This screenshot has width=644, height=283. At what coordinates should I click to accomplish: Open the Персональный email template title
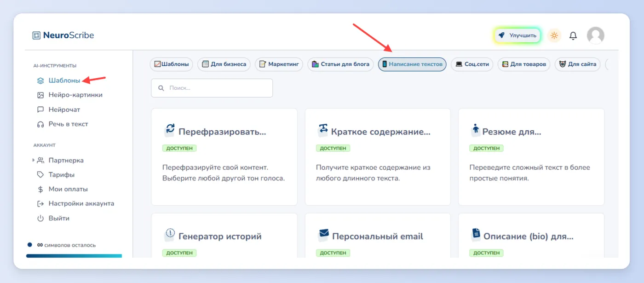coord(378,237)
